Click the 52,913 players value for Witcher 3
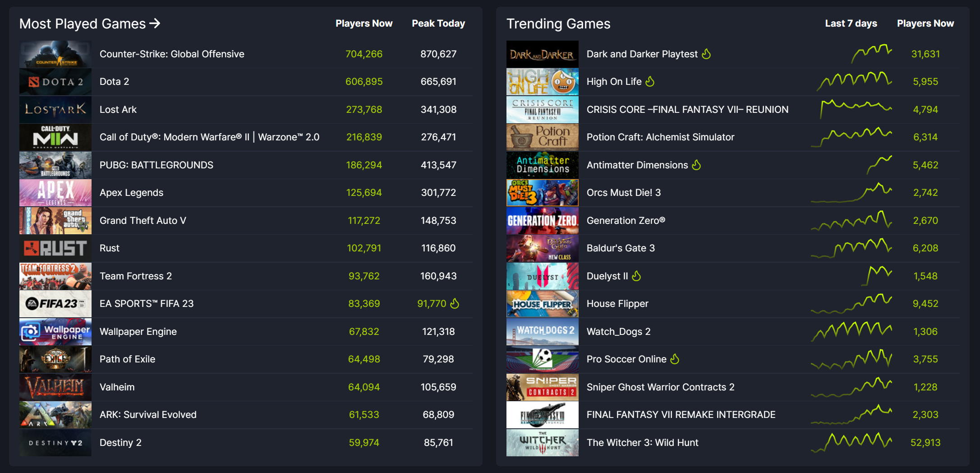Screen dimensions: 980x473 (925, 443)
